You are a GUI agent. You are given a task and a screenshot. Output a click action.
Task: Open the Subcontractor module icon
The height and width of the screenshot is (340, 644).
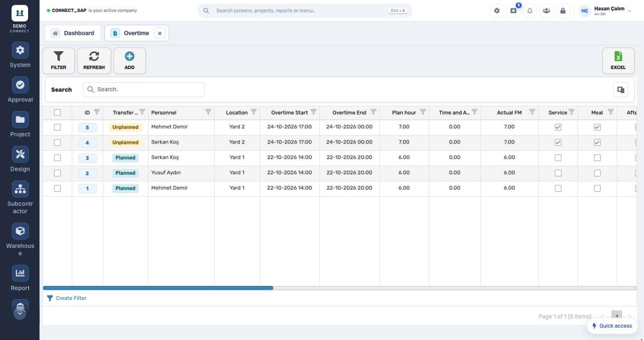tap(20, 189)
